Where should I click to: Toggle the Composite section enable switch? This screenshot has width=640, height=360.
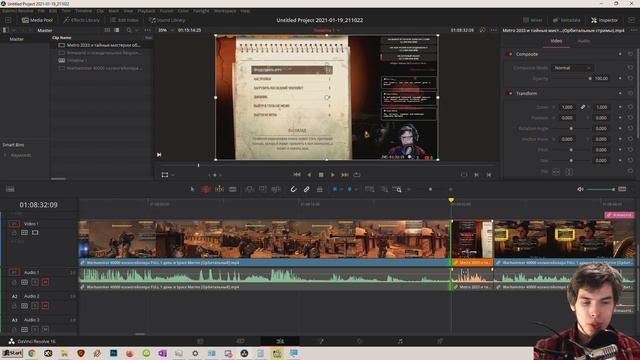click(510, 54)
